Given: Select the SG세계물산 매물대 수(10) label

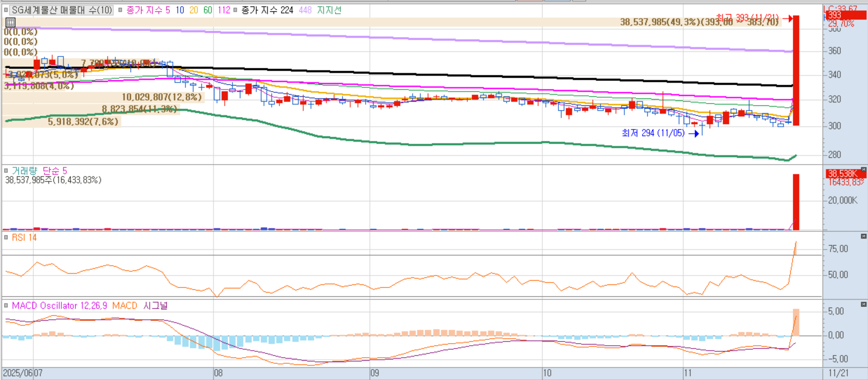Looking at the screenshot, I should click(62, 10).
